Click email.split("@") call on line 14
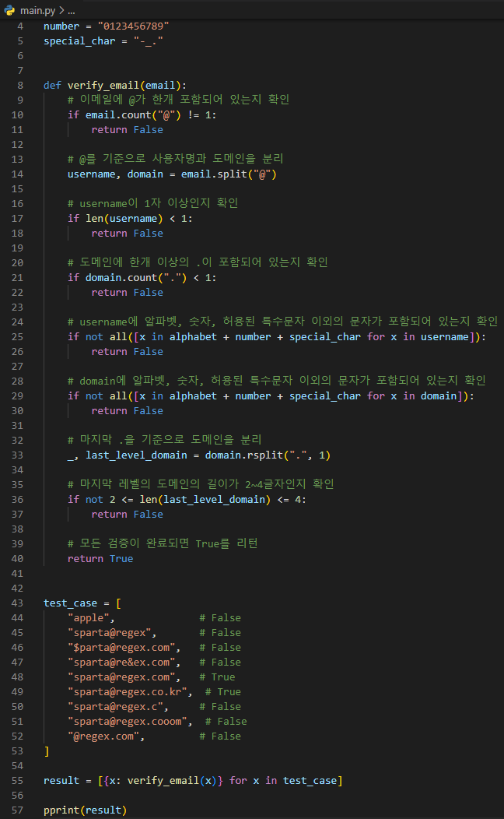 (229, 174)
